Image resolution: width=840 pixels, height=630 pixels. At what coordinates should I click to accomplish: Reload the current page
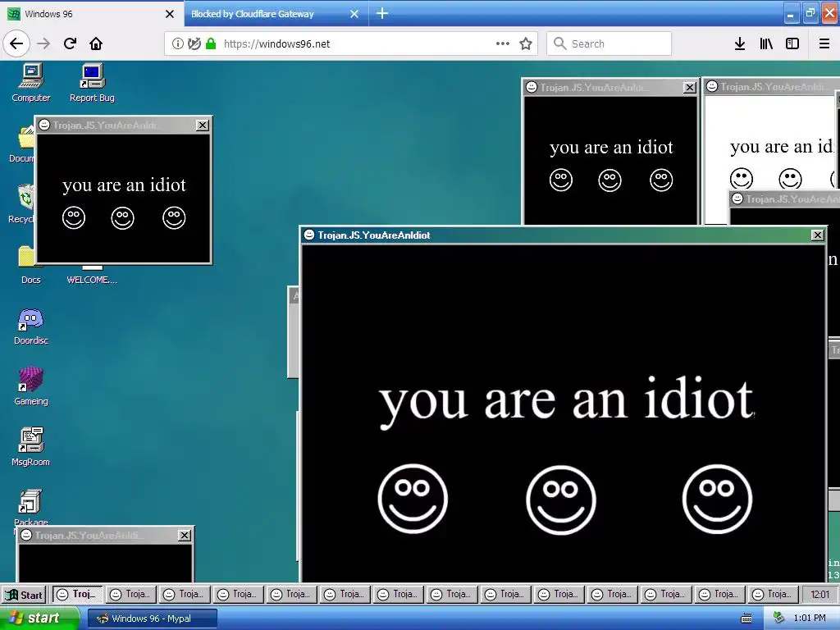(x=70, y=43)
